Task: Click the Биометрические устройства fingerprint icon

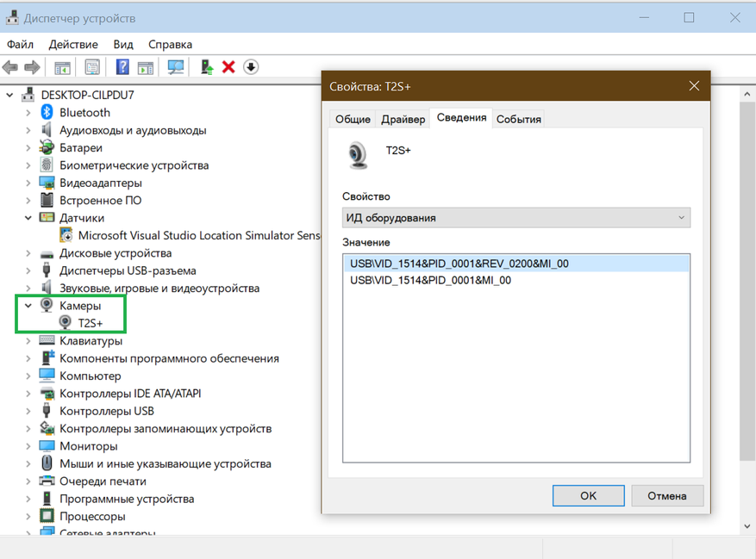Action: point(47,165)
